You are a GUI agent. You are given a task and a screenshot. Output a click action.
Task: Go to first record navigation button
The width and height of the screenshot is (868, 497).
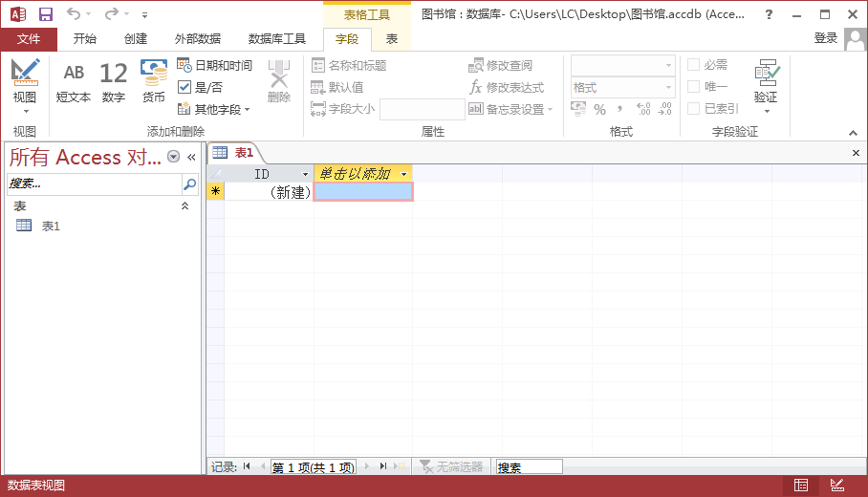247,466
